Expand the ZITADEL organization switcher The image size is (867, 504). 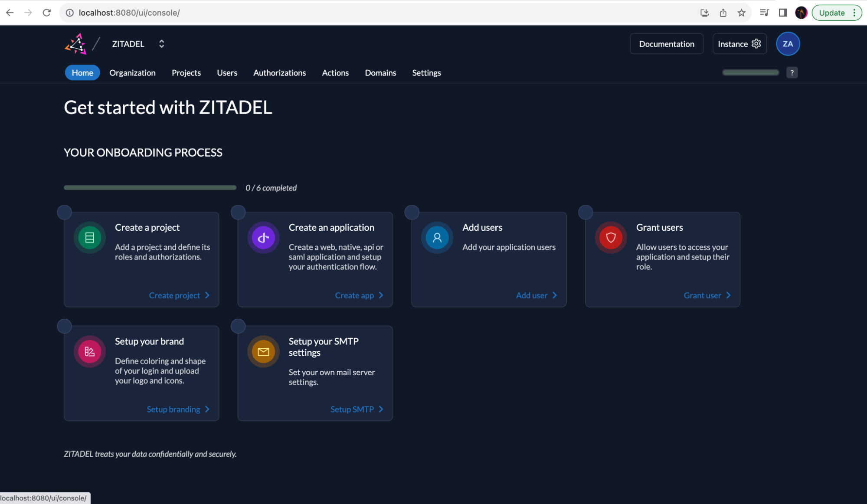(161, 44)
